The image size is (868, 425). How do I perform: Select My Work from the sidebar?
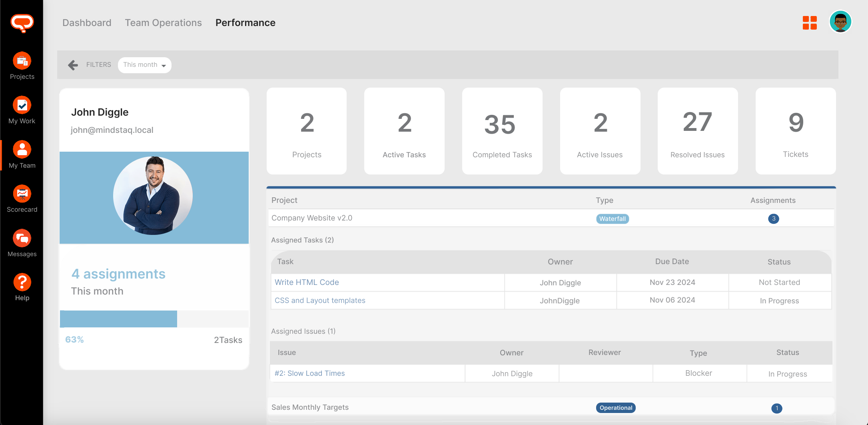tap(22, 110)
